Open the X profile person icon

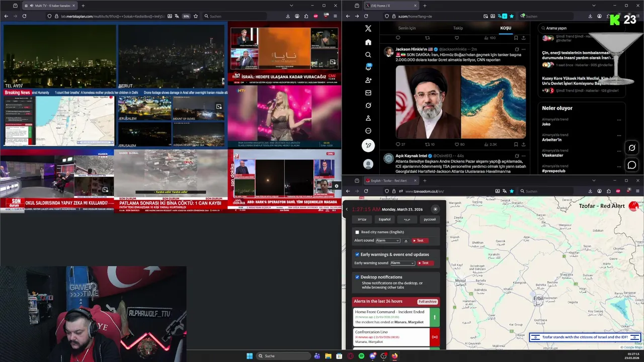click(368, 118)
